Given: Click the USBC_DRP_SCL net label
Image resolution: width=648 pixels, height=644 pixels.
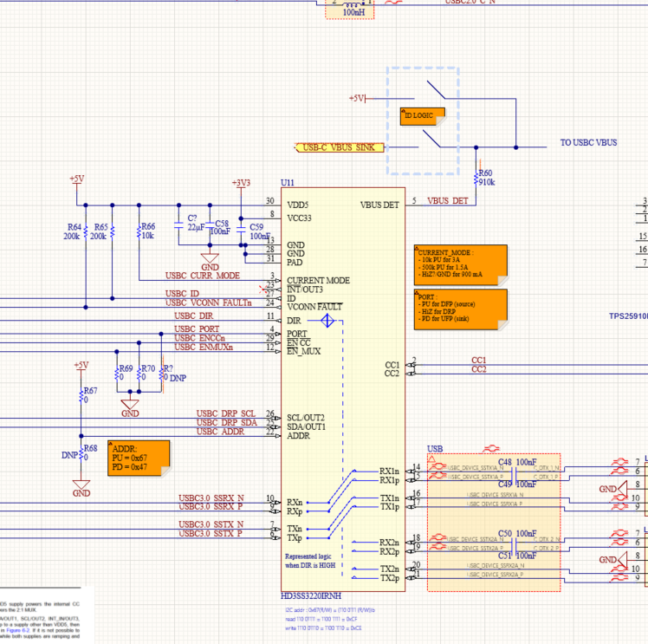Looking at the screenshot, I should click(226, 413).
